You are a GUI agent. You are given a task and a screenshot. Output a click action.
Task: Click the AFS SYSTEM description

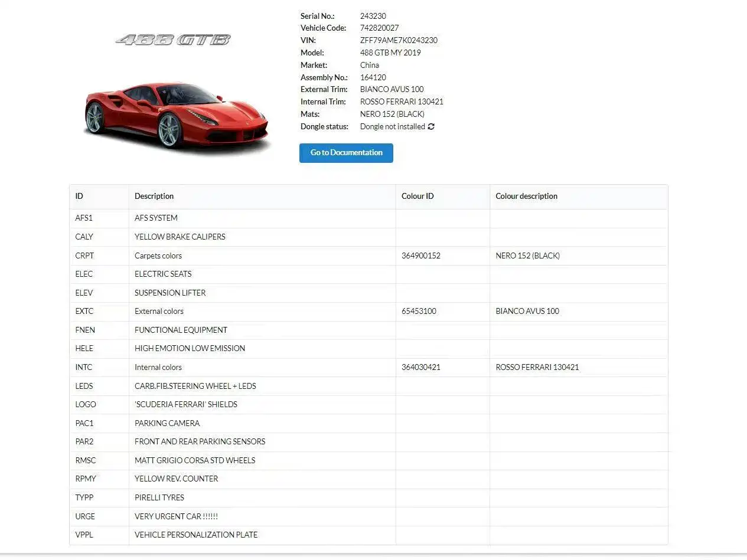coord(156,218)
